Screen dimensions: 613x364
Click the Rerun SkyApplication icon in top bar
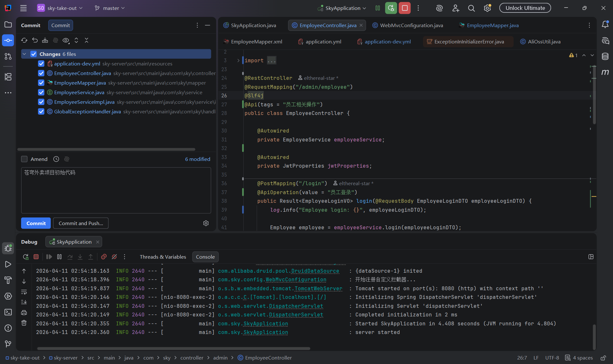pos(391,8)
